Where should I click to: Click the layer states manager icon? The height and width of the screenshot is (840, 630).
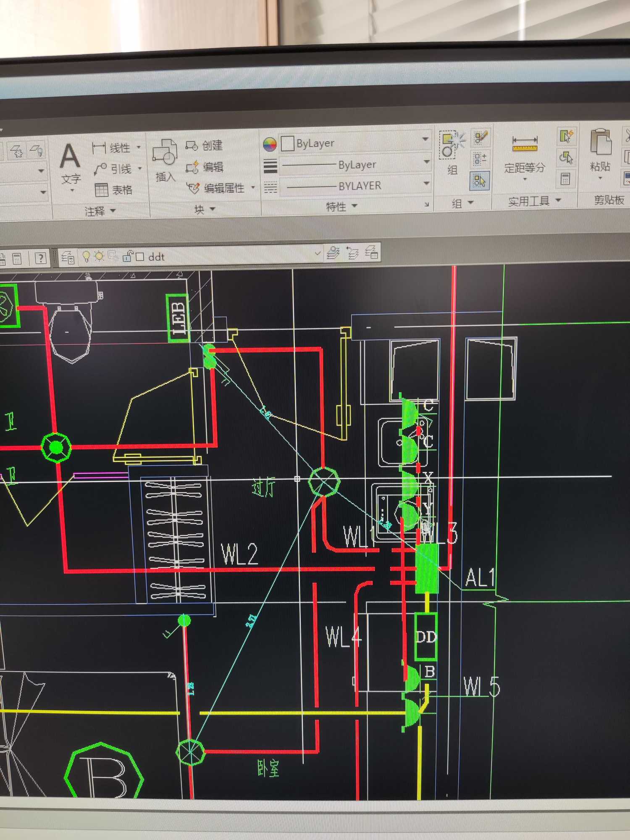[371, 253]
